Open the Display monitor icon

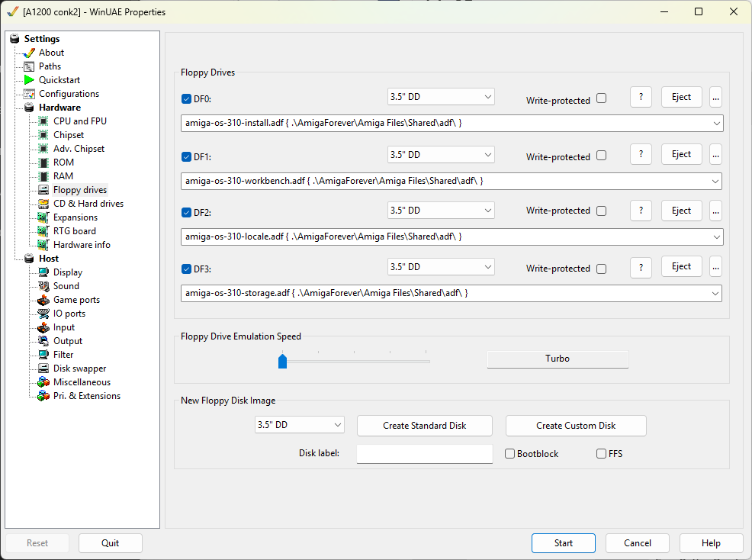(x=43, y=272)
